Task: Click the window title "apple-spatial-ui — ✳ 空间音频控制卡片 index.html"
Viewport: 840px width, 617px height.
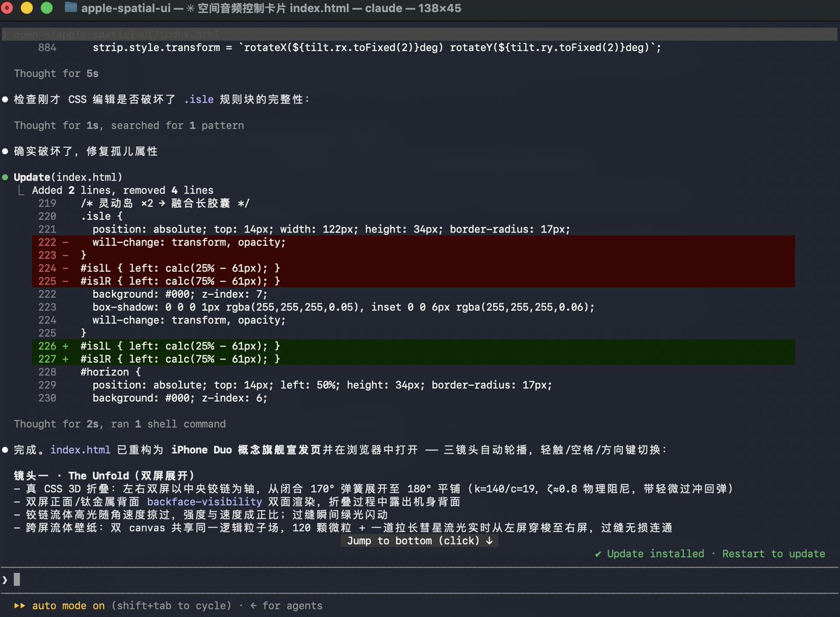Action: 213,8
